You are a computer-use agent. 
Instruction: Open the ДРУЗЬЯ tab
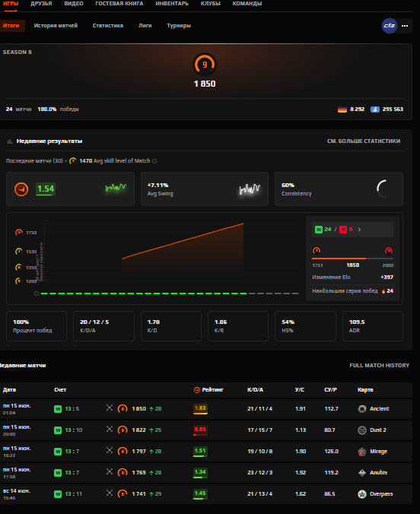[x=41, y=4]
